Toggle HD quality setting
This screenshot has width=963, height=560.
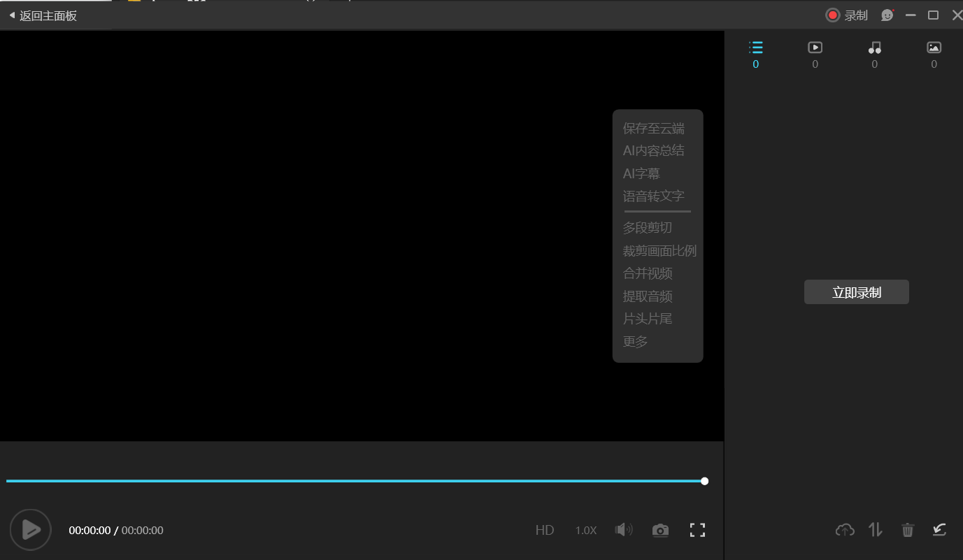545,530
